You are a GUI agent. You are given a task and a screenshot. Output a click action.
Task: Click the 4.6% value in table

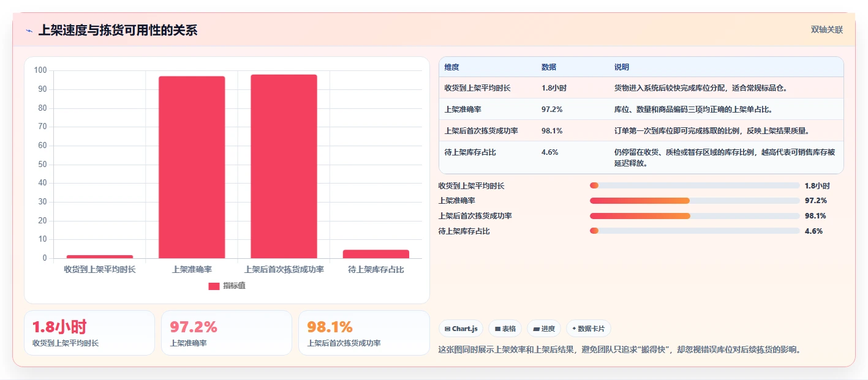(550, 152)
